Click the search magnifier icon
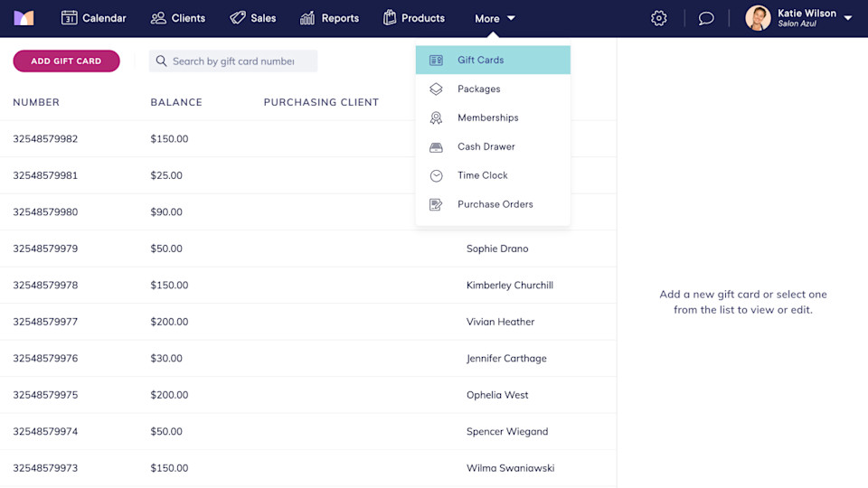 [161, 61]
